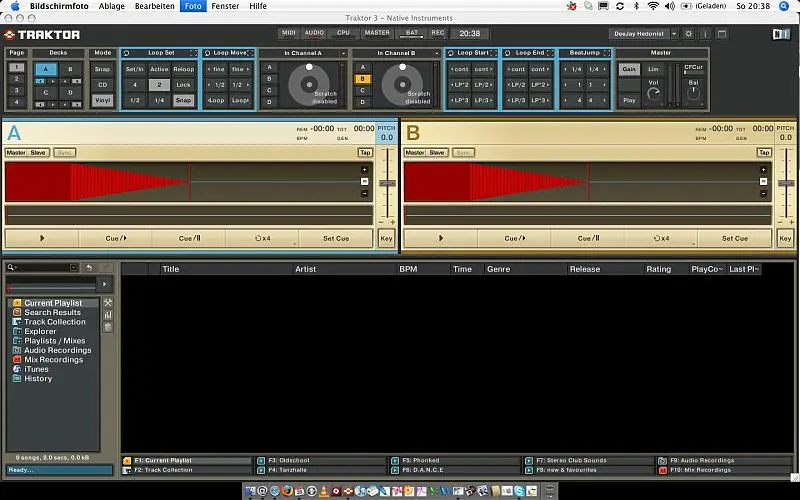Open the In Channel B dropdown arrow
Viewport: 800px width, 500px height.
[436, 53]
